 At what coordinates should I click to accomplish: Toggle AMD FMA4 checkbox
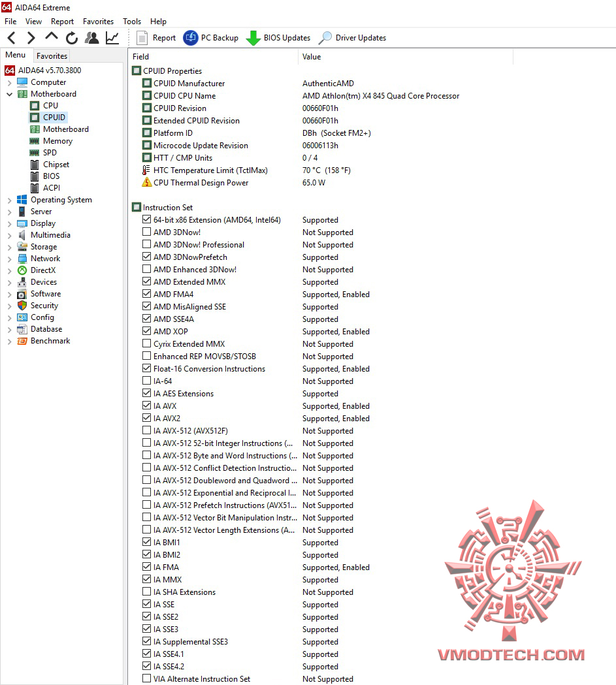(x=147, y=294)
